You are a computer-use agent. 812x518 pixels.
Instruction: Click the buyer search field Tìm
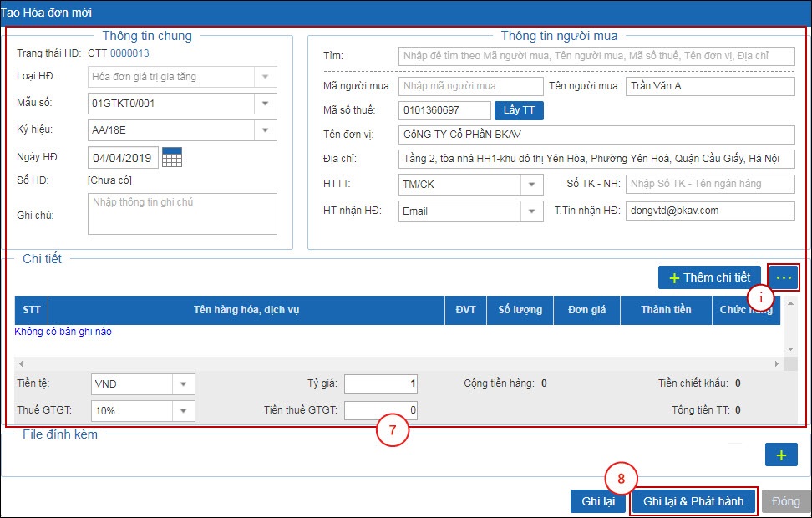[x=596, y=56]
